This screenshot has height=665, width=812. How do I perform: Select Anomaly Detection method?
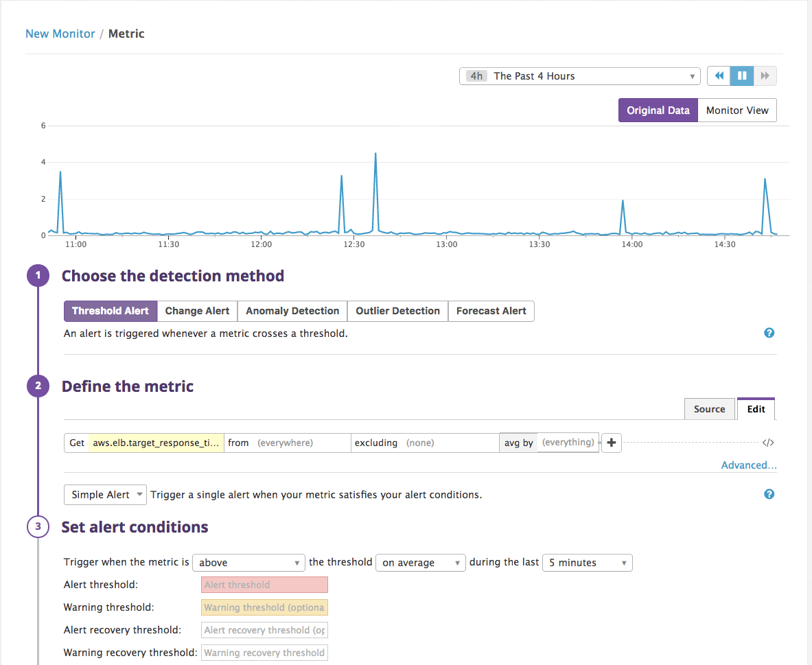click(x=292, y=312)
